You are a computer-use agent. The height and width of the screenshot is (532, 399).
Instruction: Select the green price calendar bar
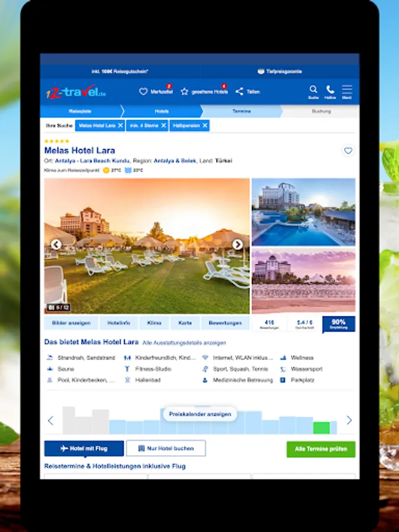(x=322, y=428)
